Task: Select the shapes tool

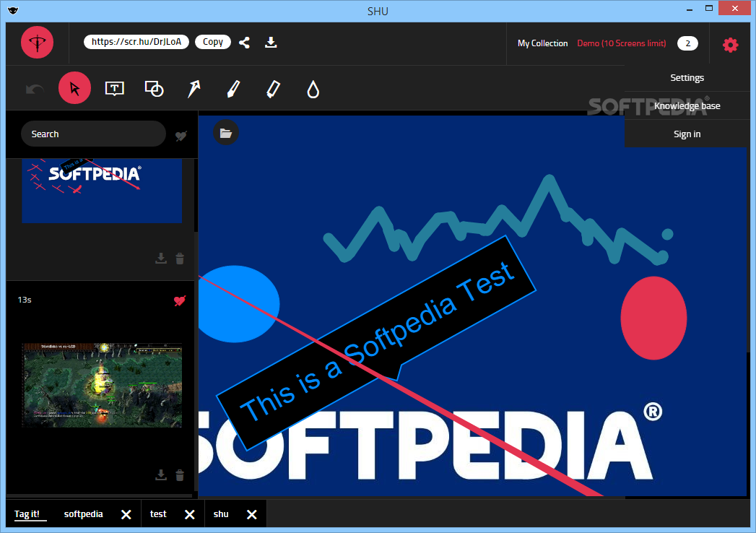Action: click(x=155, y=89)
